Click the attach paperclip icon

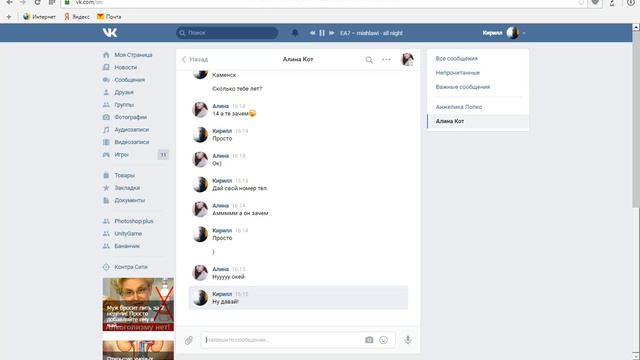pyautogui.click(x=189, y=340)
